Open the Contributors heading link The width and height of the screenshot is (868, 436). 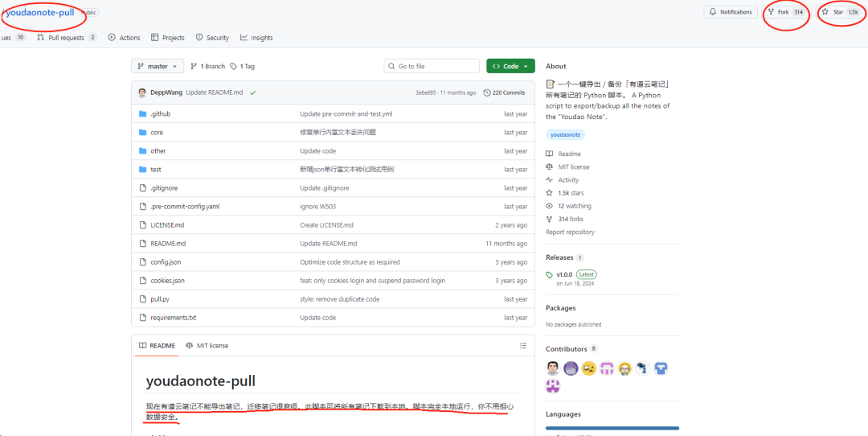click(567, 349)
